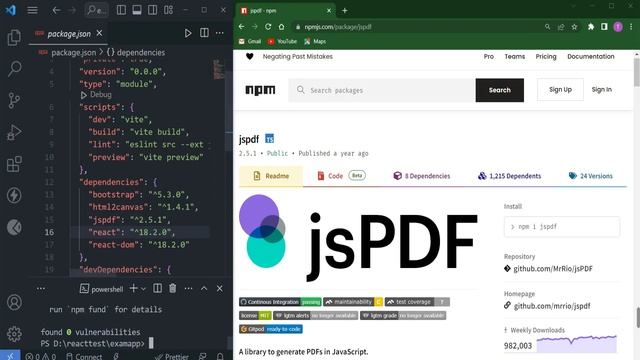
Task: Click the errors and warnings status item
Action: (x=40, y=356)
